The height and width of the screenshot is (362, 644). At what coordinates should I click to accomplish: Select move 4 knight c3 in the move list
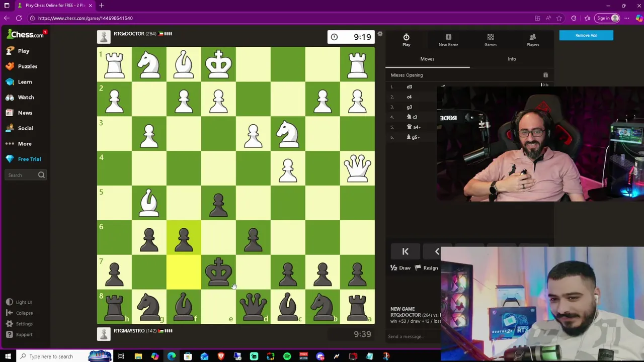(412, 117)
